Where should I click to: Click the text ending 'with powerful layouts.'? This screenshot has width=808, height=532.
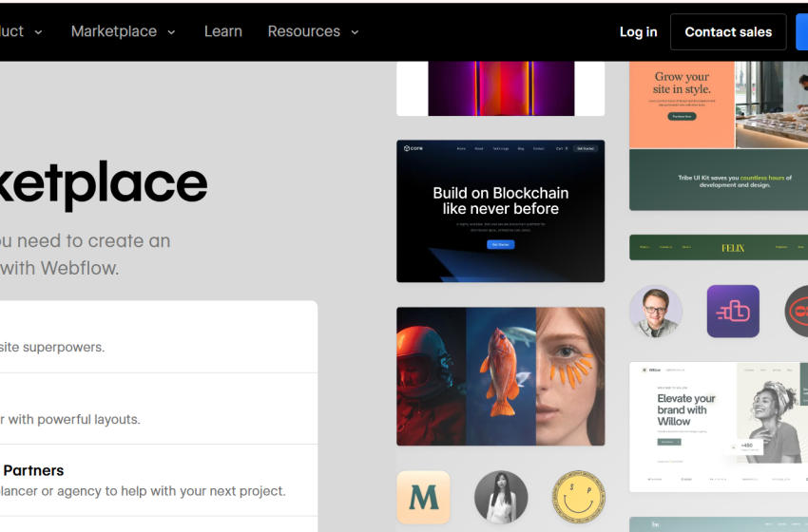pyautogui.click(x=70, y=419)
